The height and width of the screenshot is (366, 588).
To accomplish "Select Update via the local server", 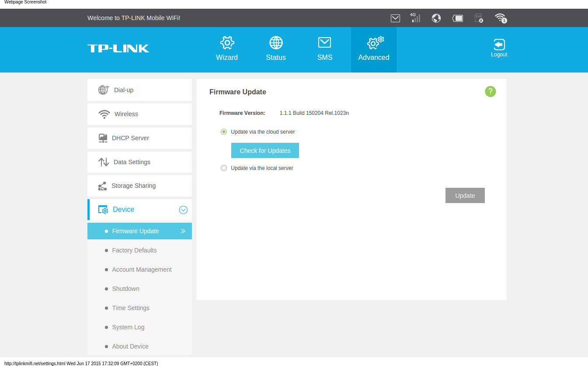I will pyautogui.click(x=224, y=168).
